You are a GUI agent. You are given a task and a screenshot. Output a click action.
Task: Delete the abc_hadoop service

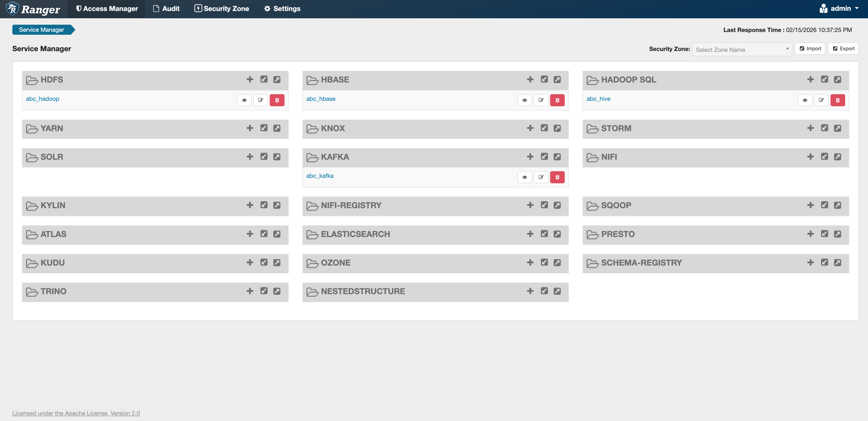point(277,100)
